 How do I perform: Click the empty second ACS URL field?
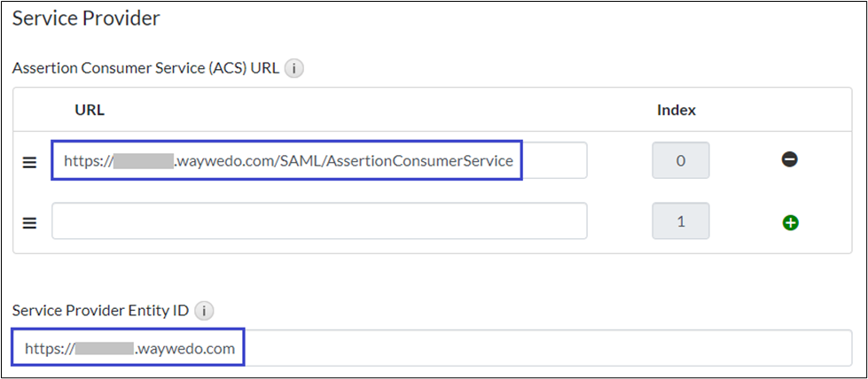tap(319, 221)
